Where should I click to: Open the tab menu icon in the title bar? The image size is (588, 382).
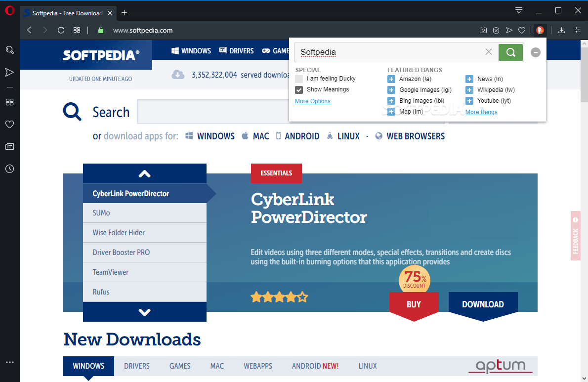(519, 10)
